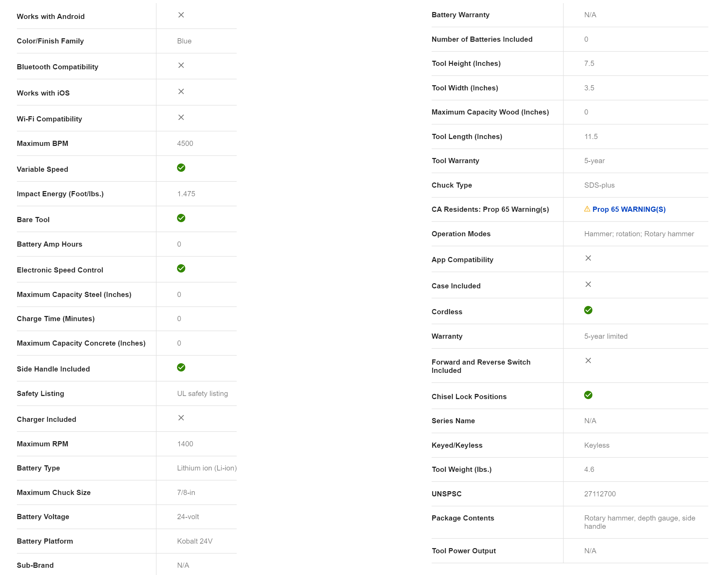This screenshot has height=575, width=728.
Task: Click the green checkmark for Electronic Speed Control
Action: tap(181, 268)
